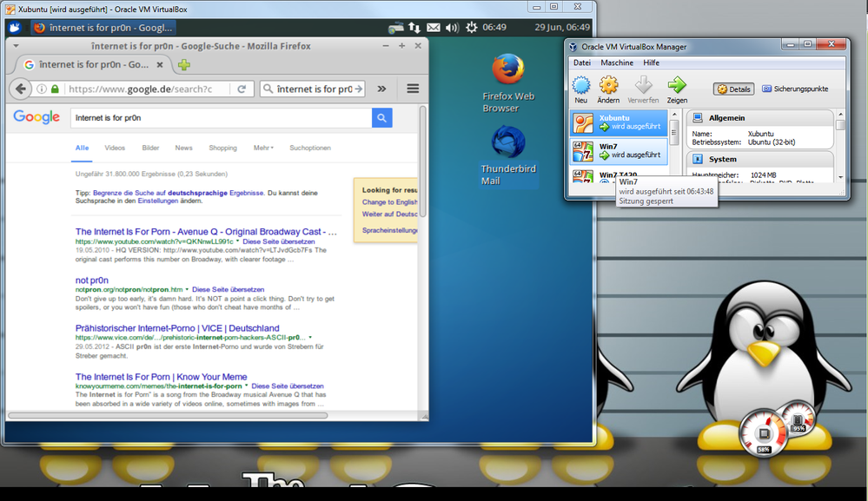Click the Firefox search box field
Viewport: 868px width, 501px height.
(x=312, y=89)
